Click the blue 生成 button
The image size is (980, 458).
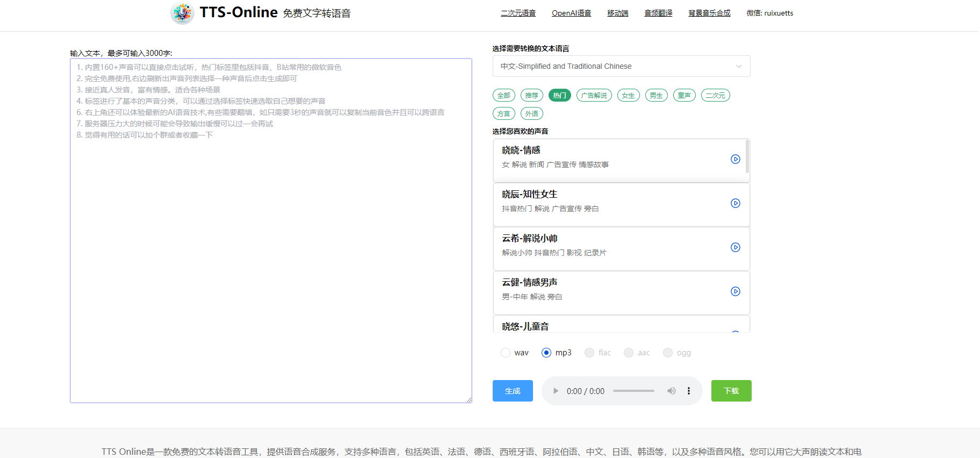click(513, 391)
